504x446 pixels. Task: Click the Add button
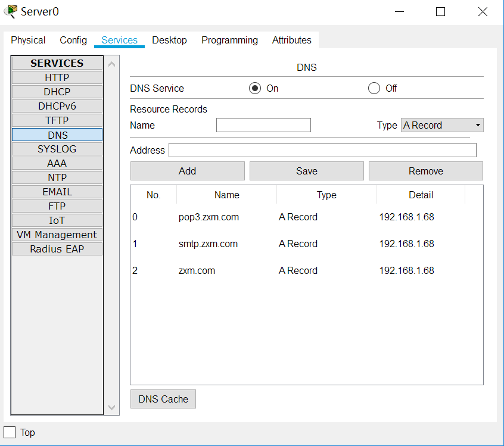coord(188,171)
